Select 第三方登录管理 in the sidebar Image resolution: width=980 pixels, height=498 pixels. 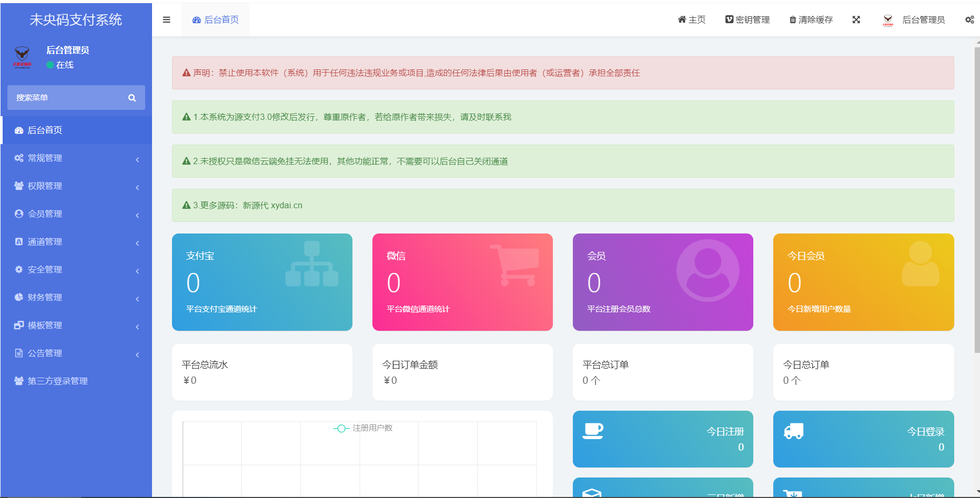tap(58, 381)
